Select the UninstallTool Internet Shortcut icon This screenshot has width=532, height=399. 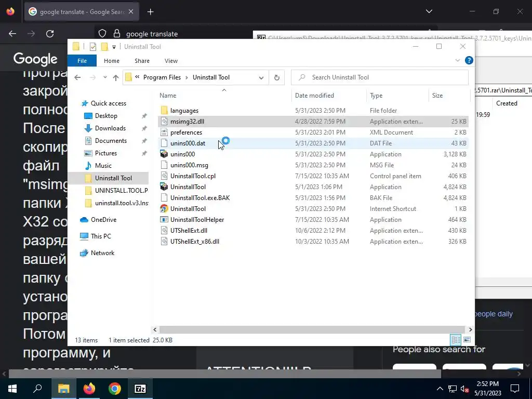164,208
